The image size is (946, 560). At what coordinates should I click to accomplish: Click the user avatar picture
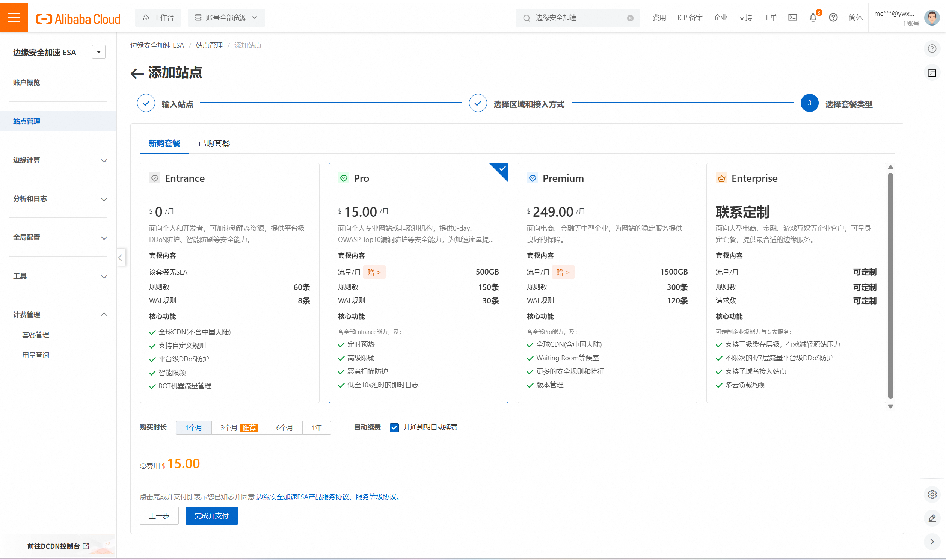pyautogui.click(x=931, y=17)
